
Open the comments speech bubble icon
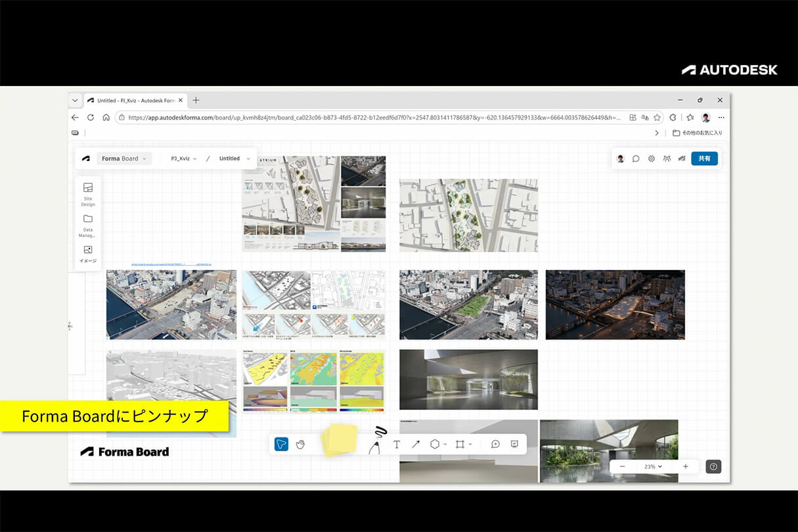point(636,158)
